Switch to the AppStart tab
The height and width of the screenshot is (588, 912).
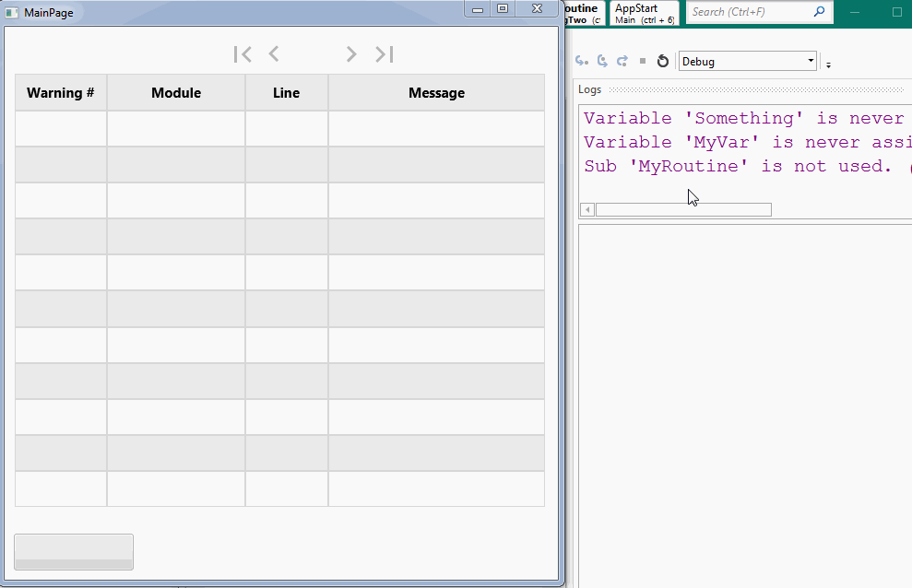coord(644,12)
